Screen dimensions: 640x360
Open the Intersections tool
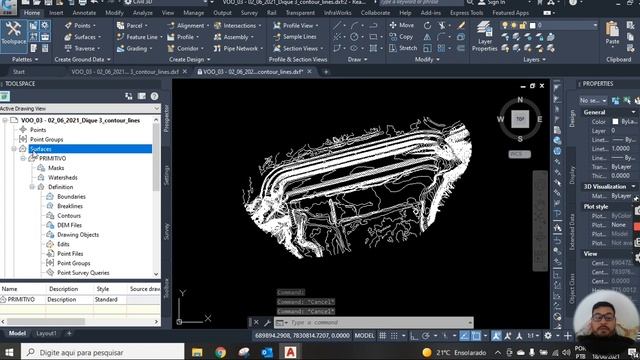tap(237, 25)
